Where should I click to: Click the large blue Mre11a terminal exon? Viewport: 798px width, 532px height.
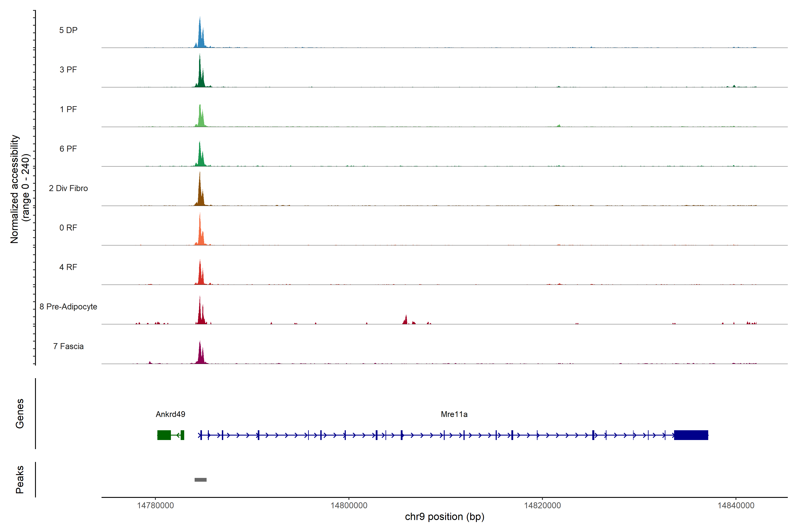[691, 435]
